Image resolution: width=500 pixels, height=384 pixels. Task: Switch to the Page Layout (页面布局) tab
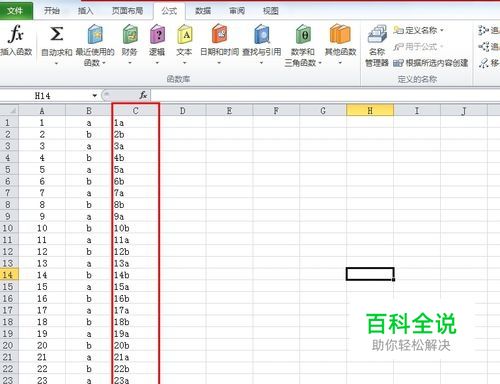coord(127,11)
